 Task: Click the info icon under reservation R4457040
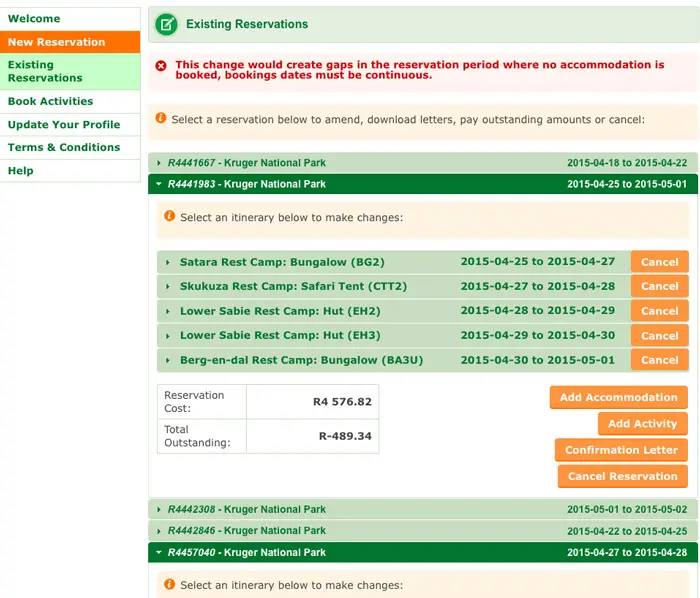[169, 584]
